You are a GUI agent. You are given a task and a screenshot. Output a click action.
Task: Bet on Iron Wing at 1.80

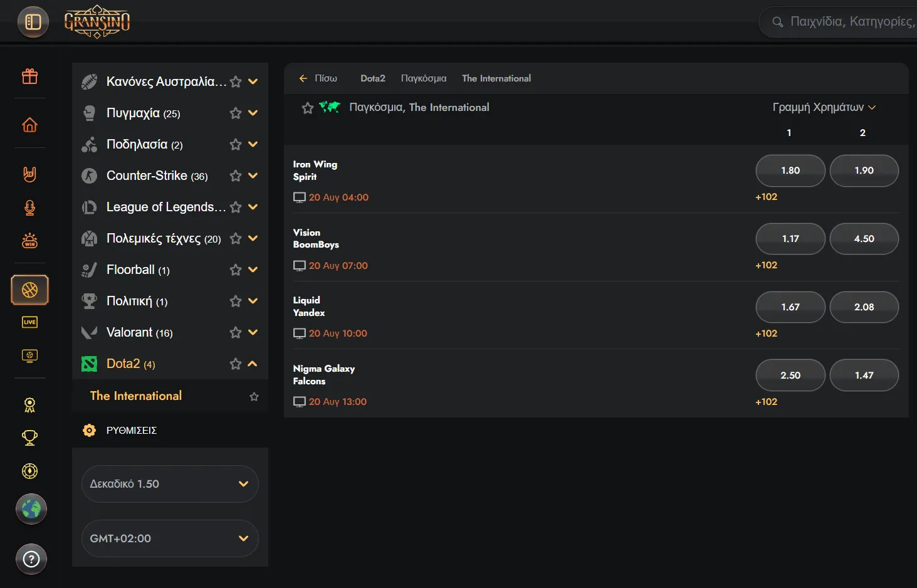(x=790, y=171)
